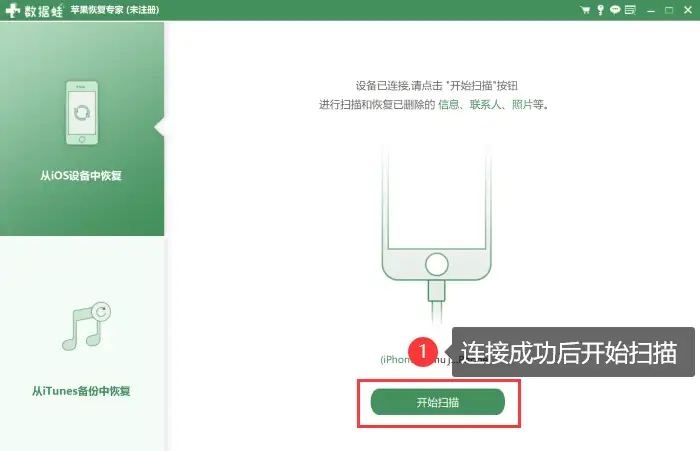The image size is (700, 451).
Task: Minimize the application window
Action: pyautogui.click(x=651, y=10)
